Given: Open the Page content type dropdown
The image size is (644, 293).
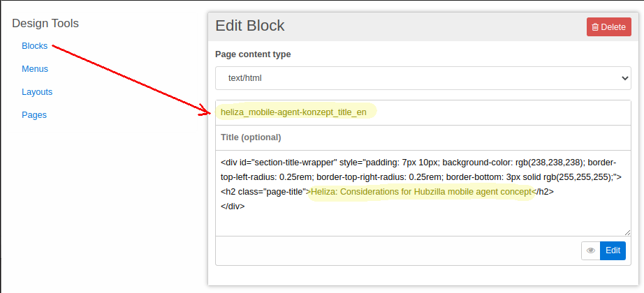Looking at the screenshot, I should pos(423,78).
